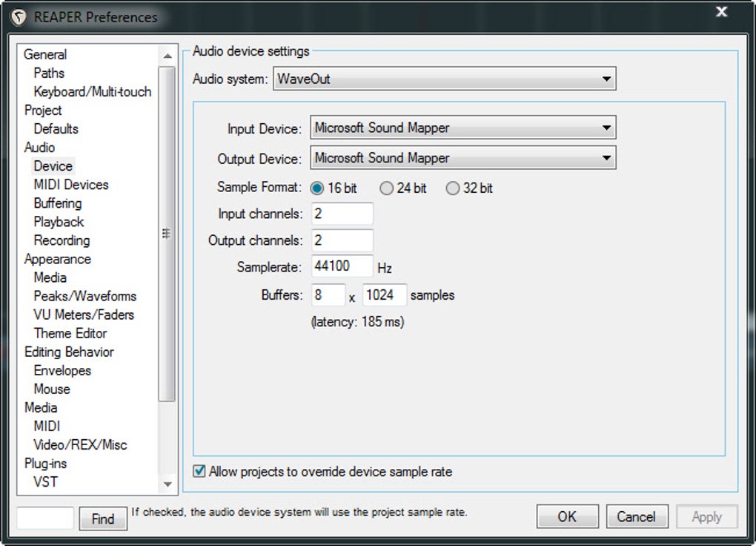This screenshot has height=546, width=756.
Task: Open Defaults preferences page
Action: tap(56, 129)
